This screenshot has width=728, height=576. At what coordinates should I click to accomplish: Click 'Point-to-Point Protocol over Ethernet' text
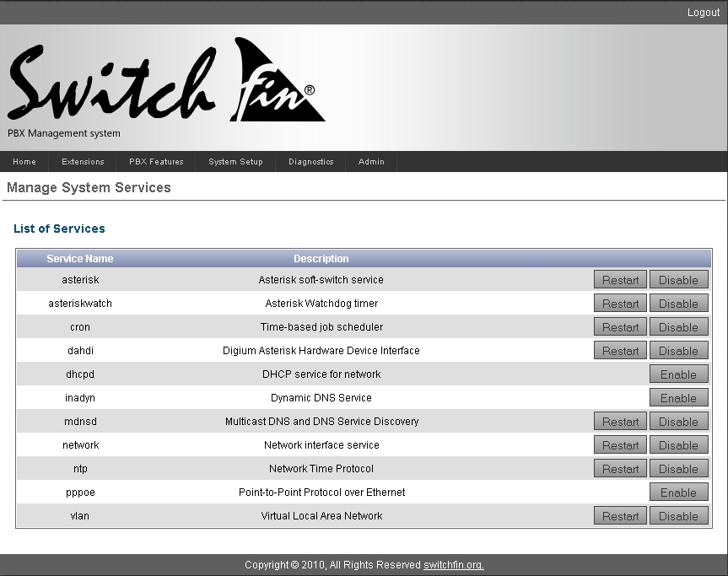pos(321,493)
